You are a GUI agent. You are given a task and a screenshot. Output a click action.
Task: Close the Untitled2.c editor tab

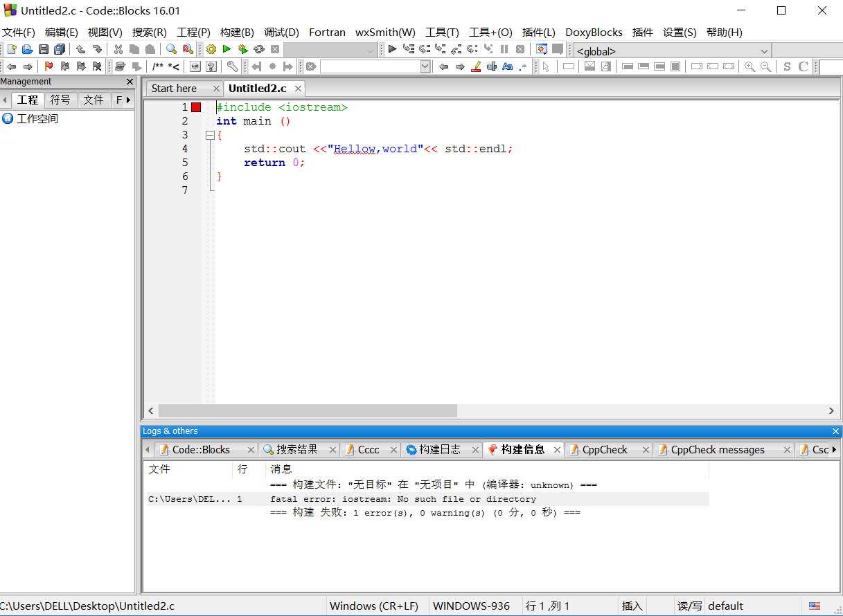click(x=299, y=89)
